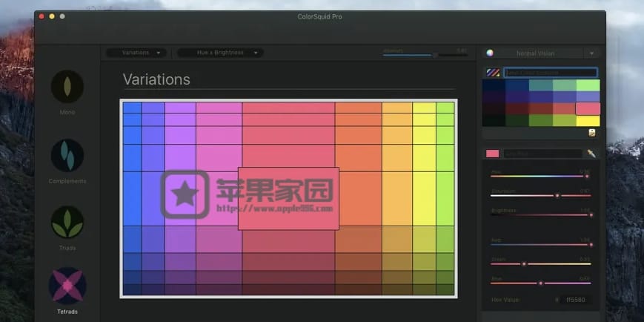Select the bright yellow palette swatch
Screen dimensions: 644x322
coord(588,120)
